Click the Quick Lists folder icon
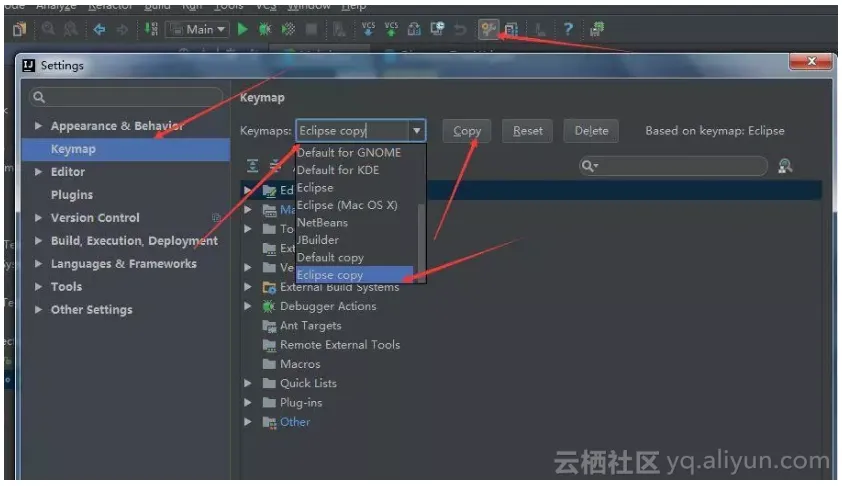The width and height of the screenshot is (842, 486). 269,383
